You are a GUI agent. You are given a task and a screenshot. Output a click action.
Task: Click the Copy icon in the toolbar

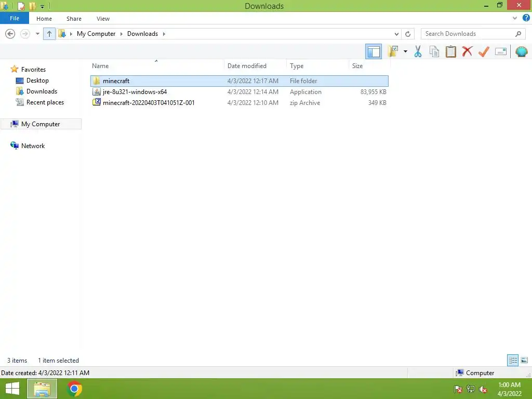[434, 51]
